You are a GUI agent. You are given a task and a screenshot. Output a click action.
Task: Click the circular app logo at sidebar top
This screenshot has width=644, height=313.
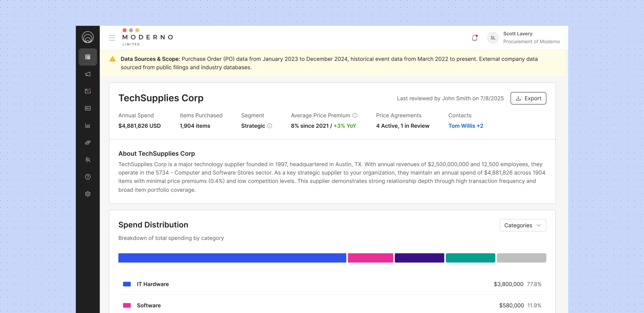click(88, 37)
